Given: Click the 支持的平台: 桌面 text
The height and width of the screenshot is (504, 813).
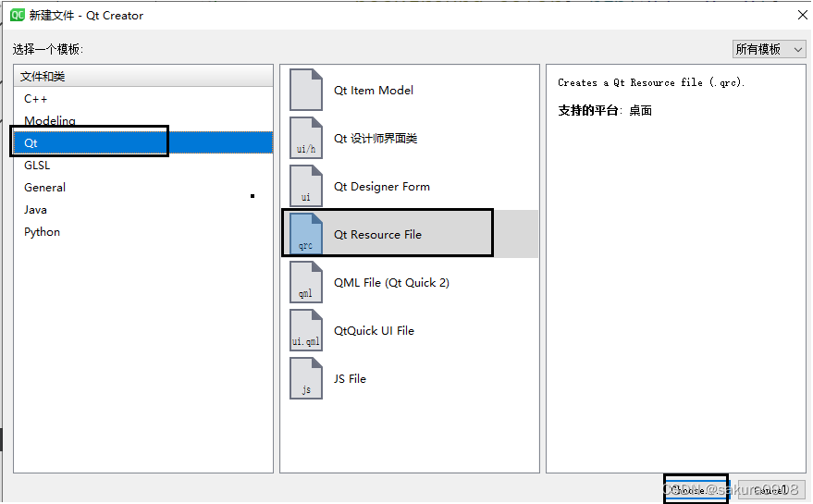Looking at the screenshot, I should pos(605,110).
